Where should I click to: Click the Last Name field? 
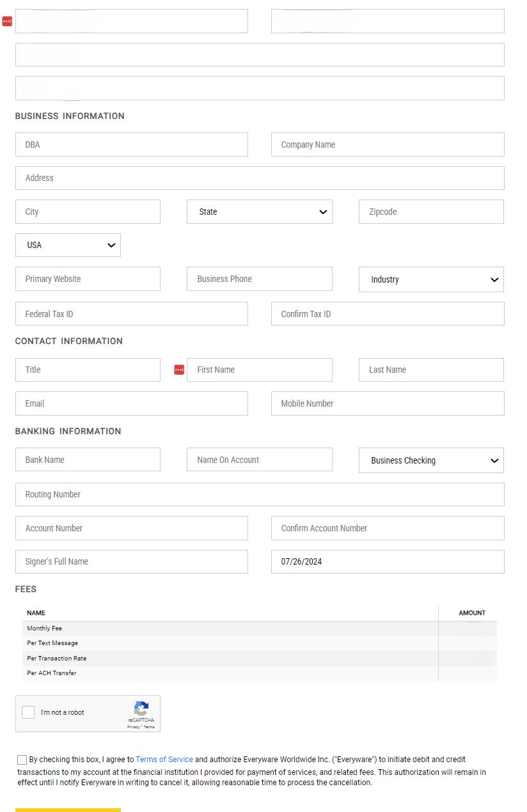(431, 370)
